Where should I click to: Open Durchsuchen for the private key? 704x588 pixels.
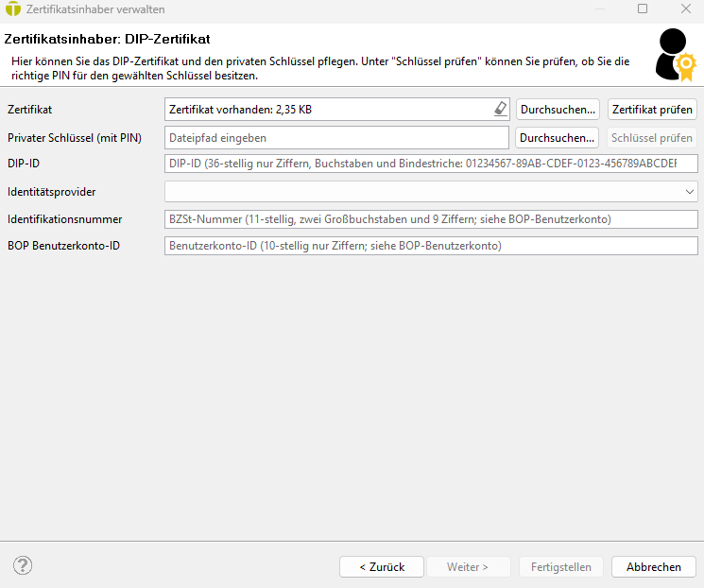pyautogui.click(x=558, y=138)
